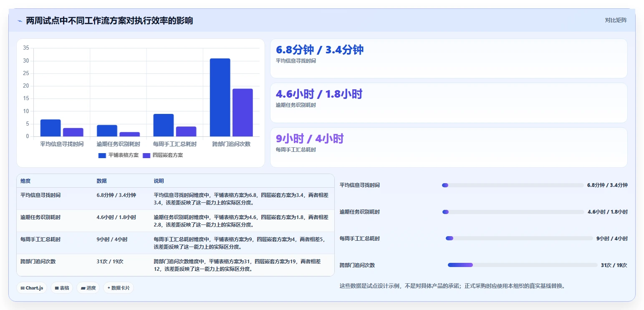Click the 平均信息寻找时间 chart axis label

(62, 144)
